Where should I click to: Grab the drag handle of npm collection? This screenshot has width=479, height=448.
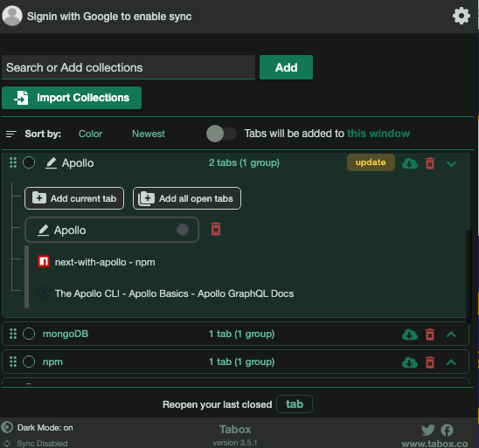13,362
